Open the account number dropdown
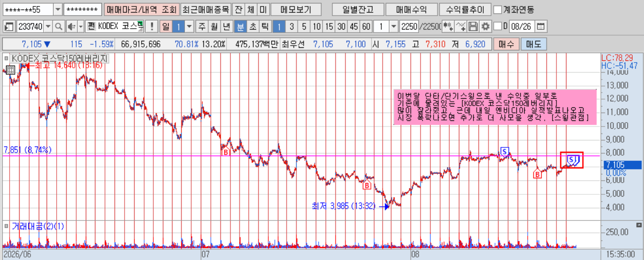 click(58, 10)
